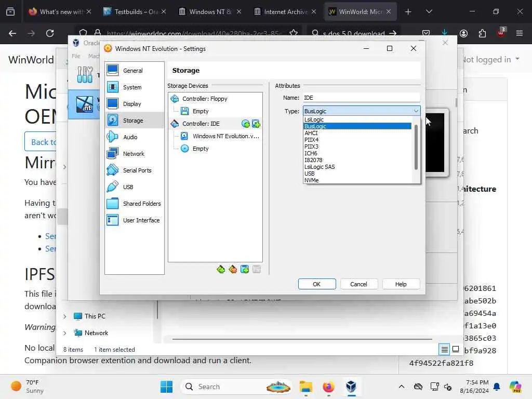Open VirtualBox from the taskbar
Viewport: 532px width, 399px height.
[351, 387]
